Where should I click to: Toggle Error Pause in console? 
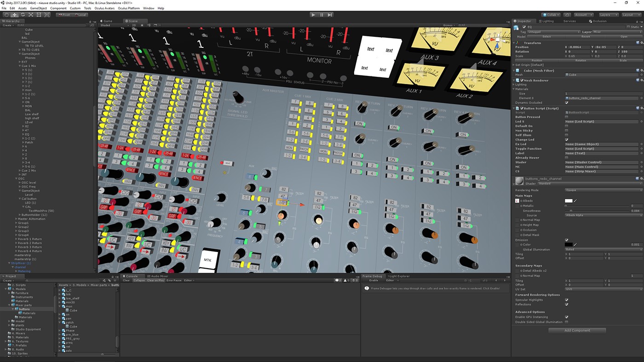click(174, 280)
